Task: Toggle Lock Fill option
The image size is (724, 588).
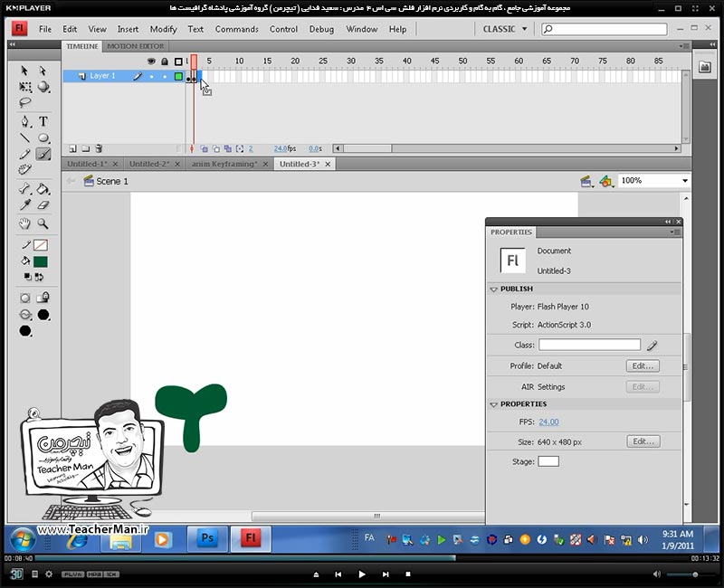Action: (43, 298)
